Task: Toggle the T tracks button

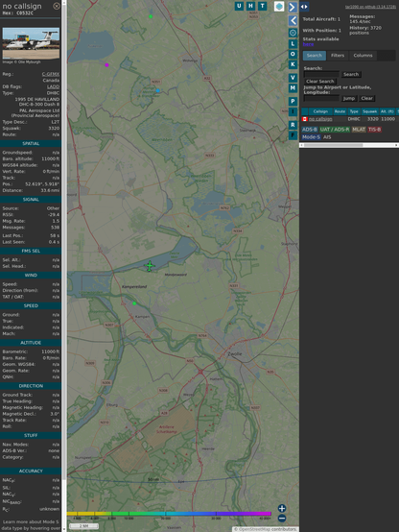Action: pyautogui.click(x=262, y=6)
